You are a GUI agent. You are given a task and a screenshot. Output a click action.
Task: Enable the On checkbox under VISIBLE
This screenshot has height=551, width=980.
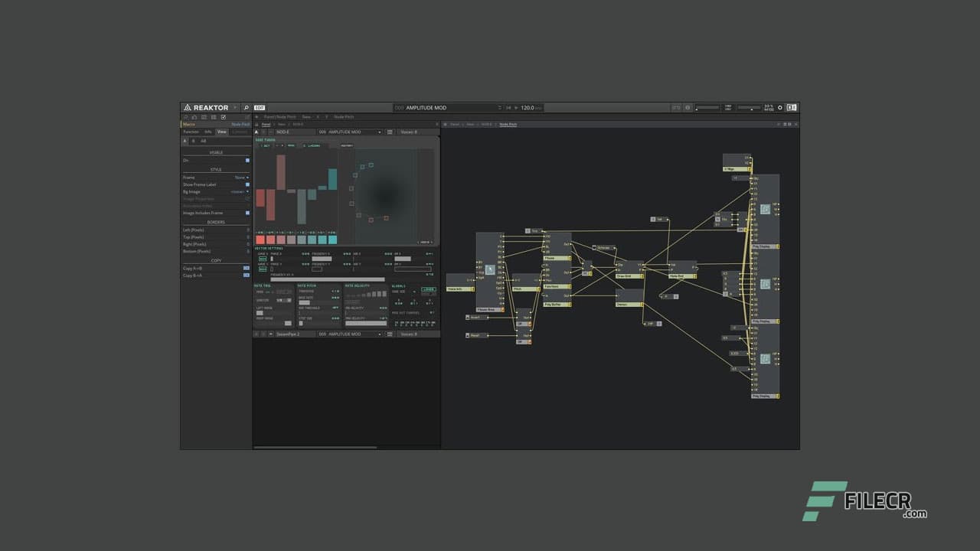click(x=247, y=161)
